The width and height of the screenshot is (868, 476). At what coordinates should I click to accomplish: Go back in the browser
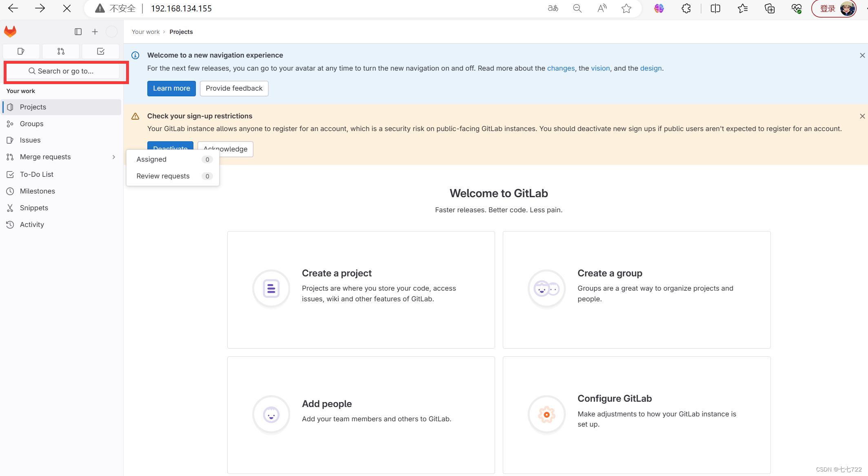[13, 8]
